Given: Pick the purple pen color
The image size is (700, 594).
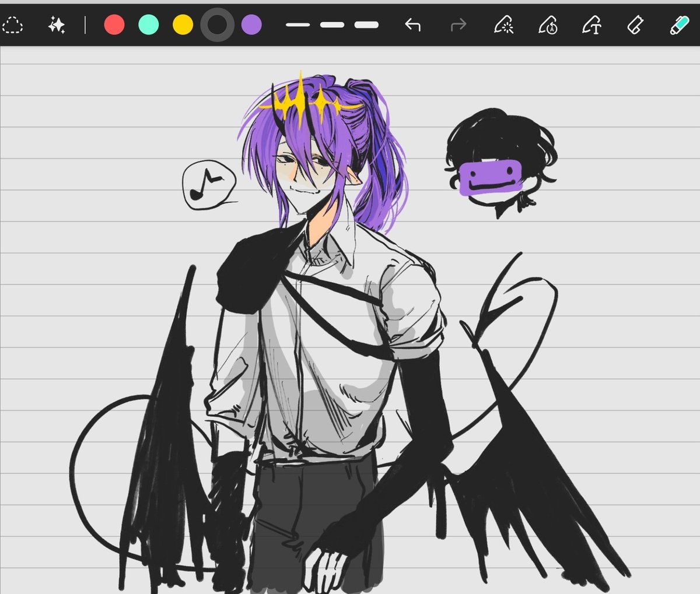Looking at the screenshot, I should (x=251, y=25).
